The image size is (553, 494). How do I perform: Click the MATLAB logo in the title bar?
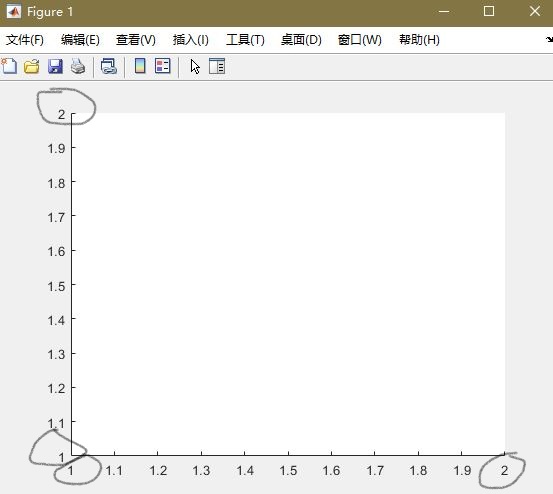click(x=14, y=12)
